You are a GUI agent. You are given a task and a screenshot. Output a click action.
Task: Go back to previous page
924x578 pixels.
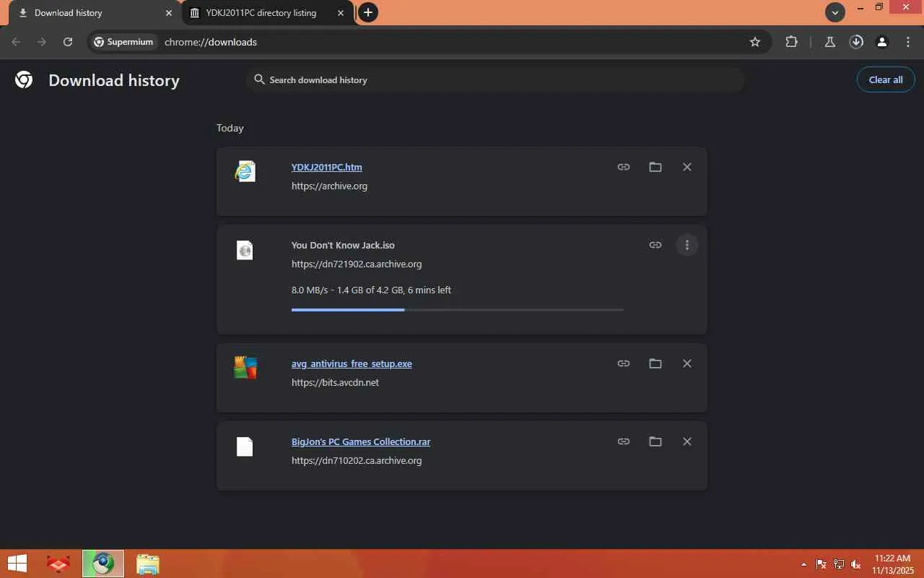point(16,42)
